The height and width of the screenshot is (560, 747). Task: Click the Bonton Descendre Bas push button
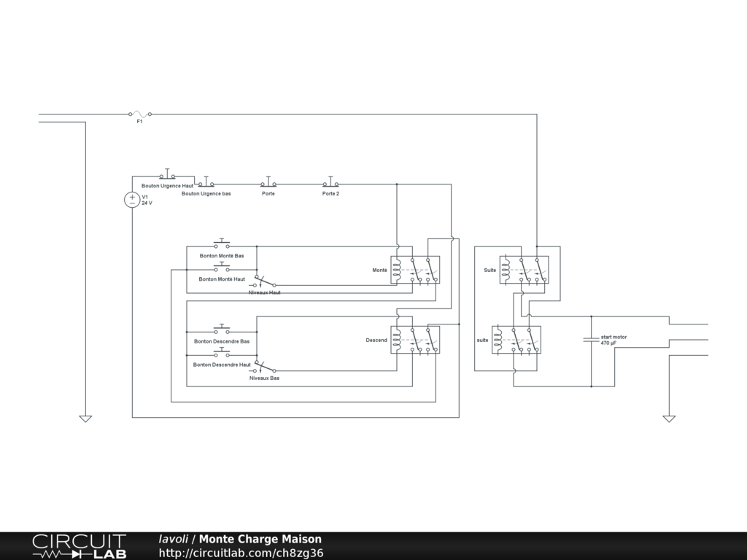pos(222,331)
